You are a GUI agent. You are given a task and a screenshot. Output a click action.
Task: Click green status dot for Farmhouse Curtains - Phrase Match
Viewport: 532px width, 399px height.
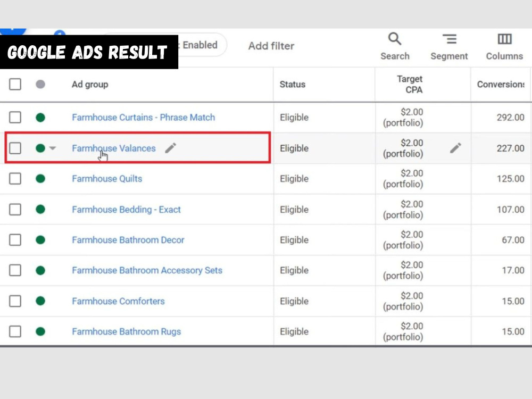pyautogui.click(x=40, y=118)
